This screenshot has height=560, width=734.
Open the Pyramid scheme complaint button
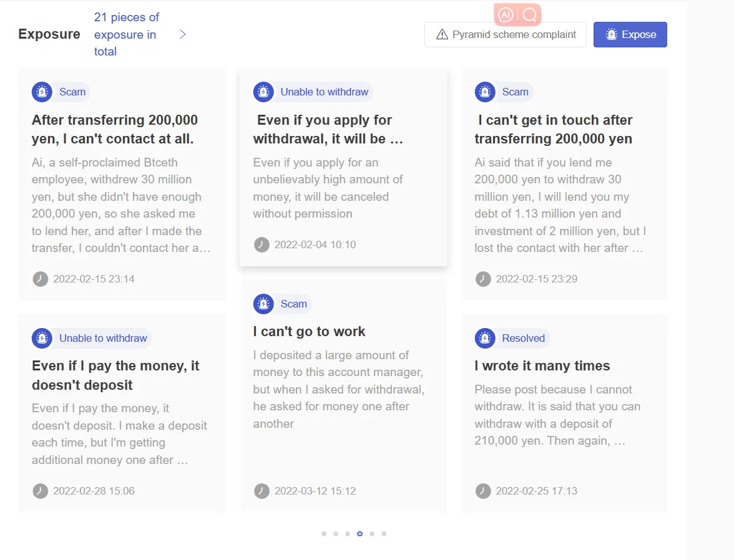tap(506, 35)
